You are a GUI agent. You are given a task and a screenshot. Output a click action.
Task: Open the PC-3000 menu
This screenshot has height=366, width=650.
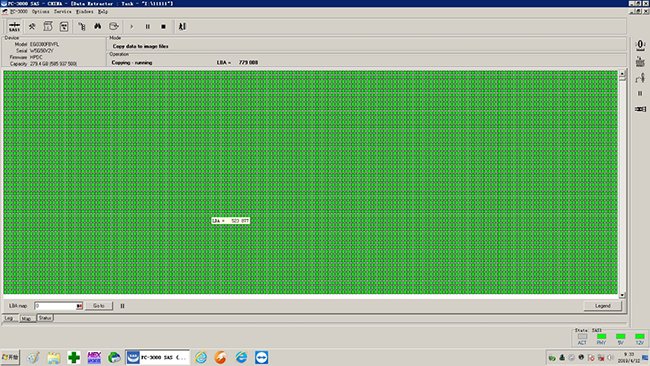point(19,12)
